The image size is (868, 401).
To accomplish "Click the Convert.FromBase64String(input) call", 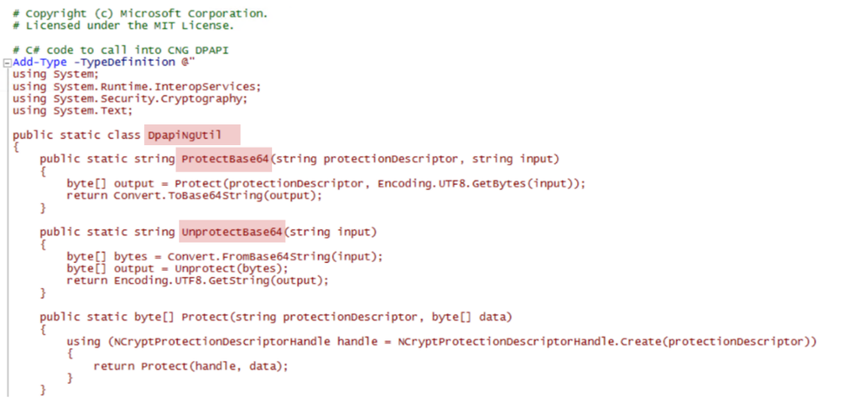I will (x=275, y=257).
